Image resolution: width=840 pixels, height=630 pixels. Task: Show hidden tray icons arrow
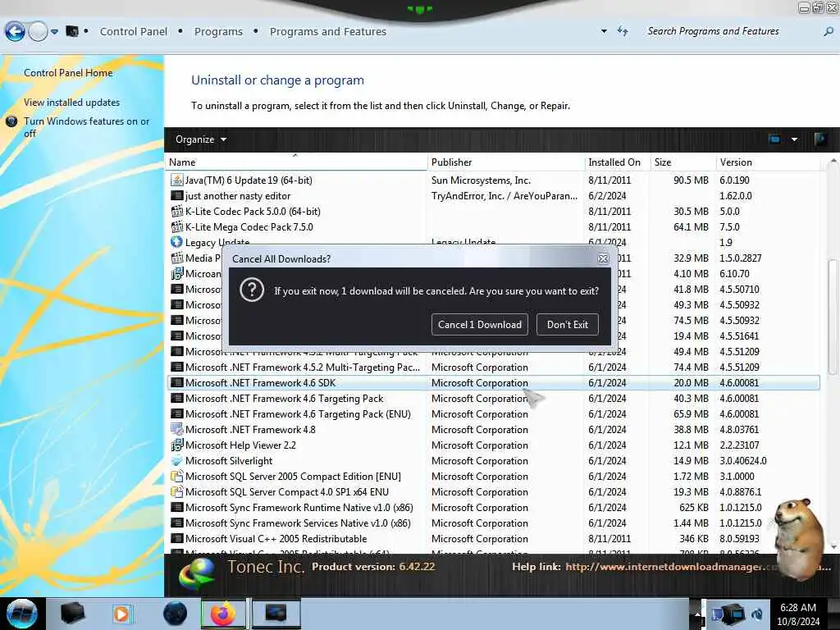click(697, 614)
